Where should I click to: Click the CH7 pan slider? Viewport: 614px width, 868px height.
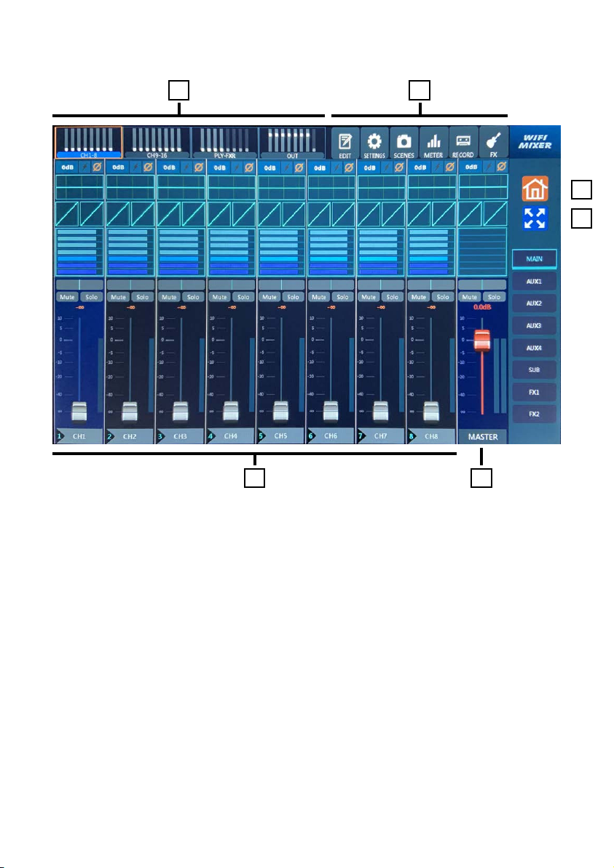point(381,285)
